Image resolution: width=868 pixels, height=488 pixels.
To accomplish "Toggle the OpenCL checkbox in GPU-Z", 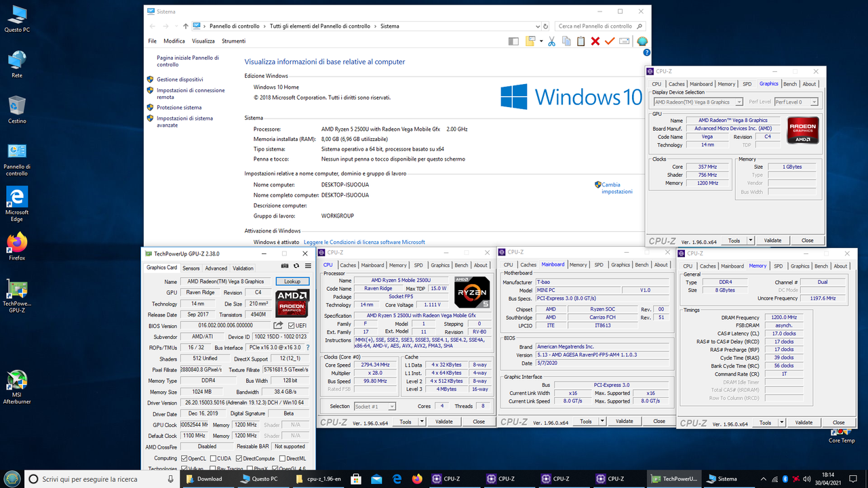I will [x=184, y=458].
